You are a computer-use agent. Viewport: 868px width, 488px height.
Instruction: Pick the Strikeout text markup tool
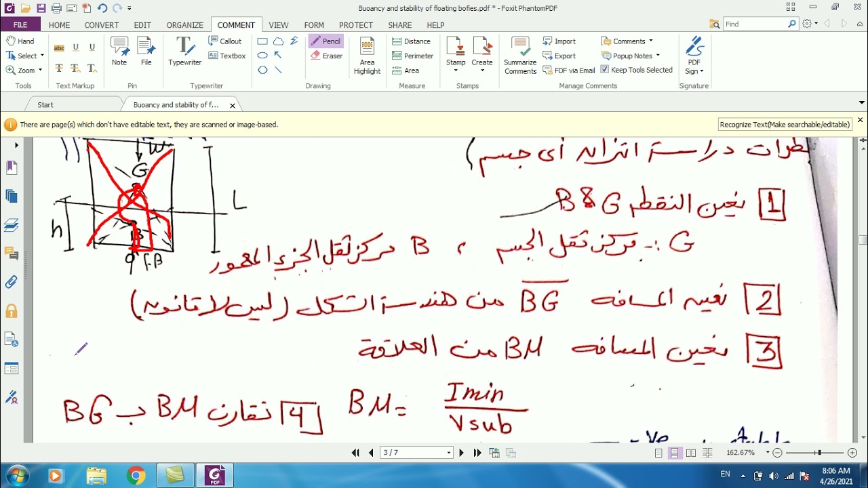pos(59,68)
